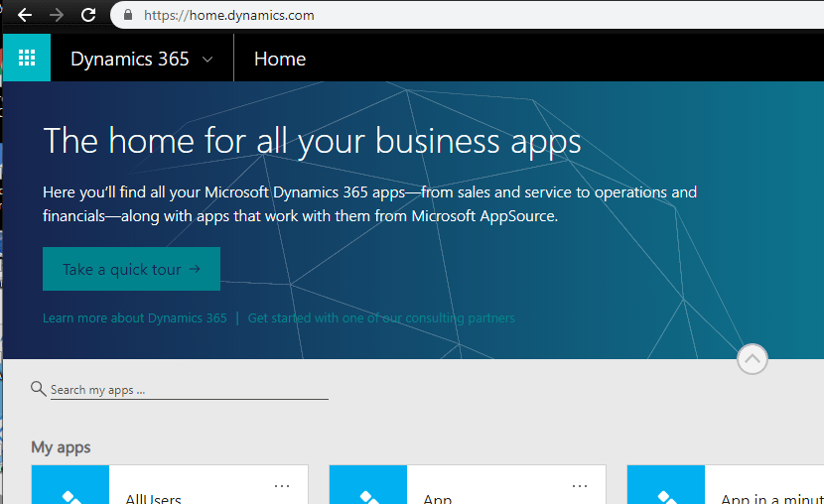Open the Home navigation item
The width and height of the screenshot is (824, 504).
(x=280, y=59)
